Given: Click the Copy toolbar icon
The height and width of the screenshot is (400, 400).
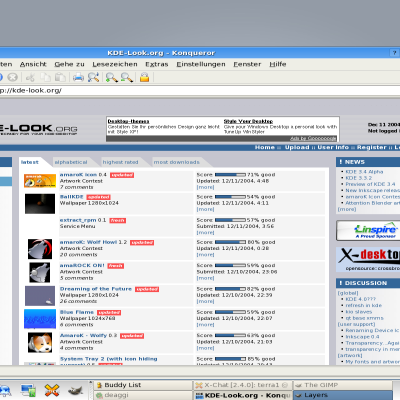Looking at the screenshot, I should point(45,77).
